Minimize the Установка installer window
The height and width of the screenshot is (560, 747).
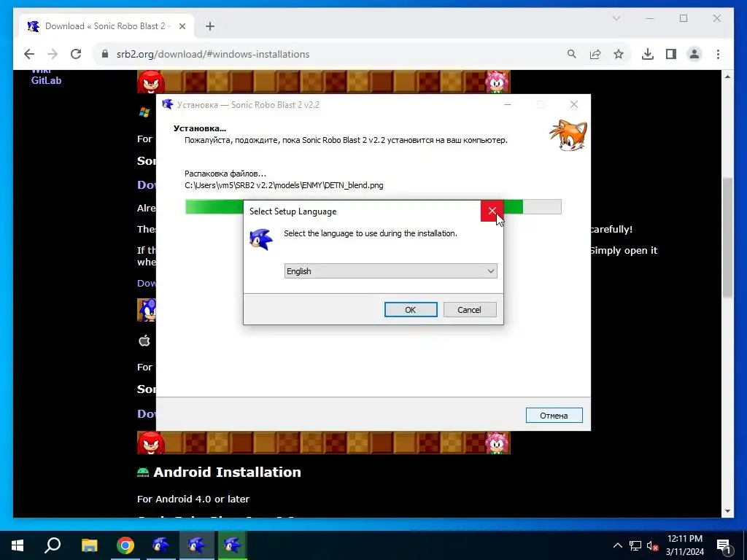tap(508, 104)
